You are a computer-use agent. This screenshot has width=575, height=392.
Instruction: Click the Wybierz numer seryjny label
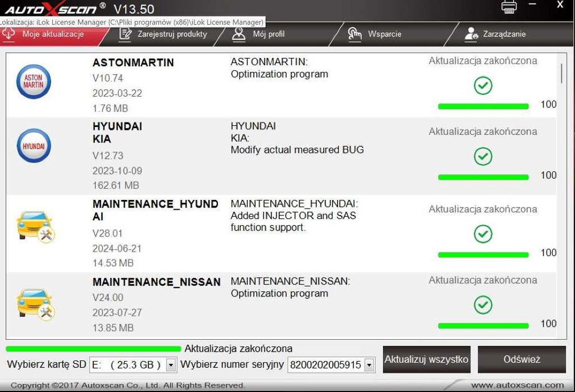tap(232, 364)
